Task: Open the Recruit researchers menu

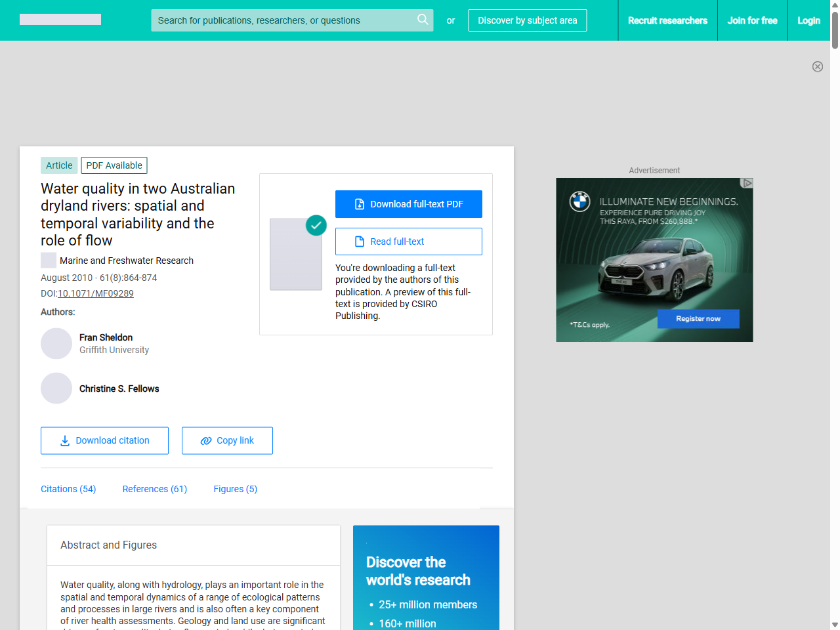Action: pyautogui.click(x=667, y=20)
